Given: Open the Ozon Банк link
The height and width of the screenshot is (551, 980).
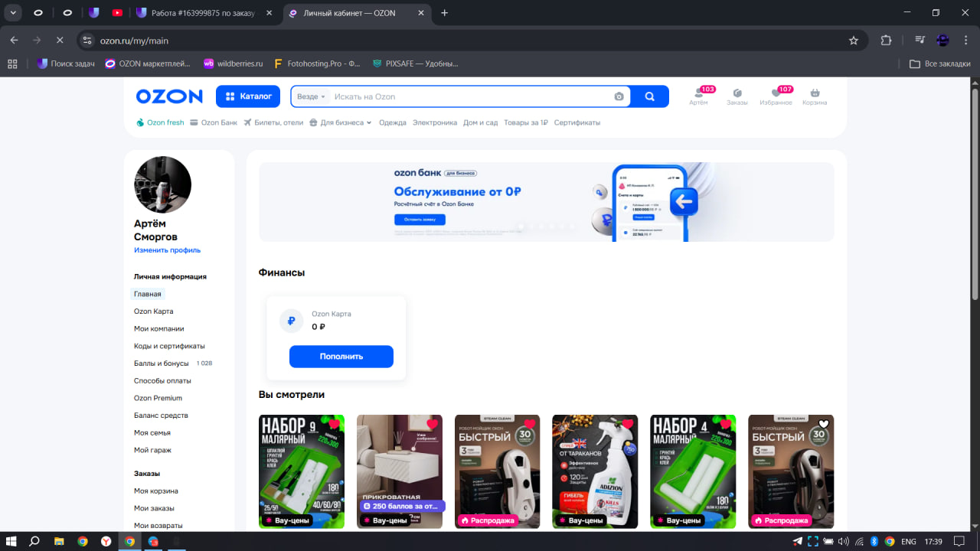Looking at the screenshot, I should point(214,122).
